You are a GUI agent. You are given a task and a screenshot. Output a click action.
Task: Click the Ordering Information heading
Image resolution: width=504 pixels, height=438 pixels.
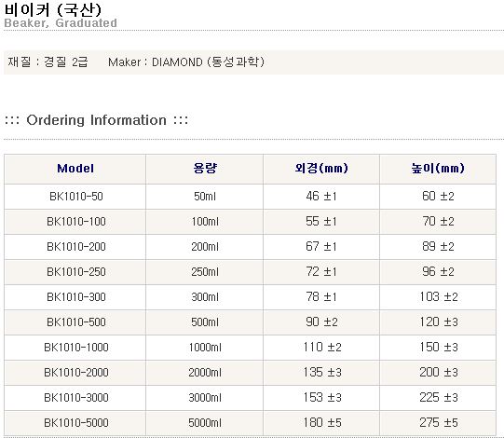point(97,120)
